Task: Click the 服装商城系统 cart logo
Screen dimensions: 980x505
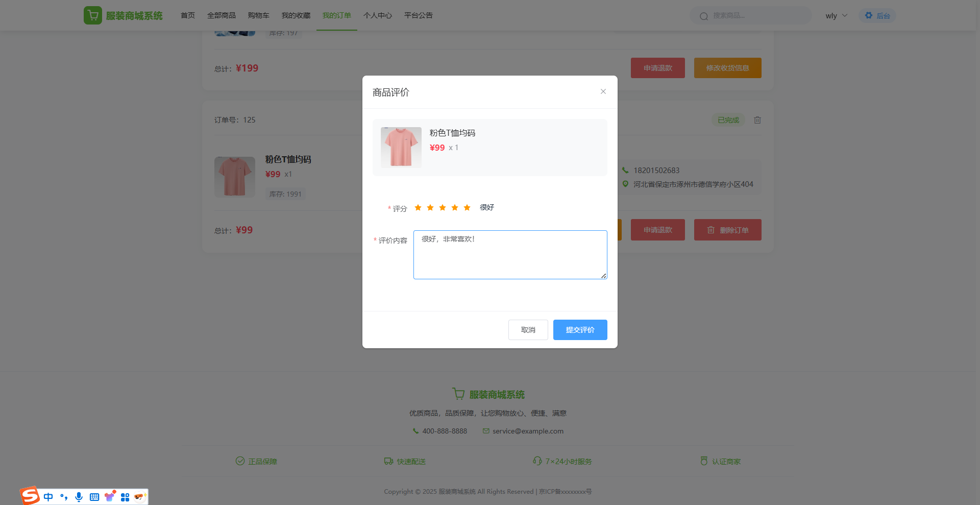Action: [93, 15]
